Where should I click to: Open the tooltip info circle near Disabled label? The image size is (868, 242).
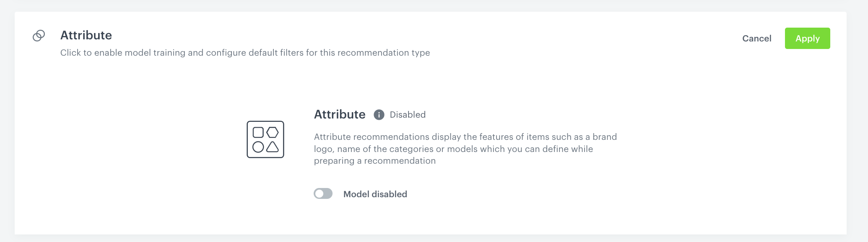[x=379, y=114]
